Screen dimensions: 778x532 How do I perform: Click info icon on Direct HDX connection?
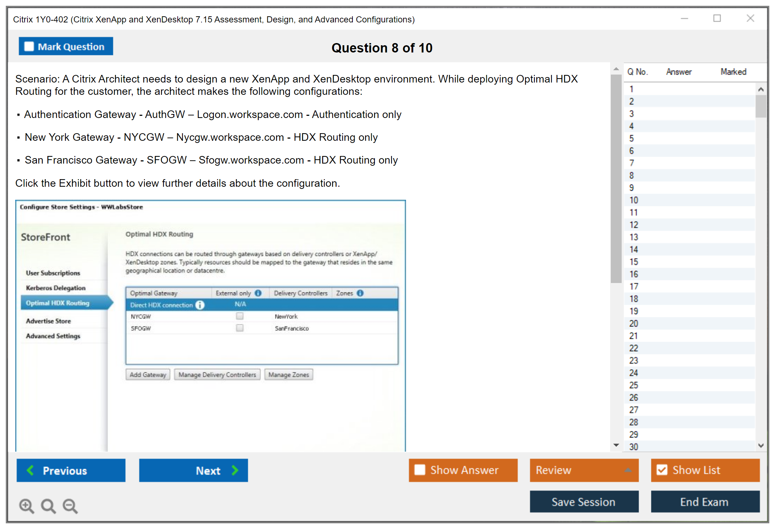[200, 305]
